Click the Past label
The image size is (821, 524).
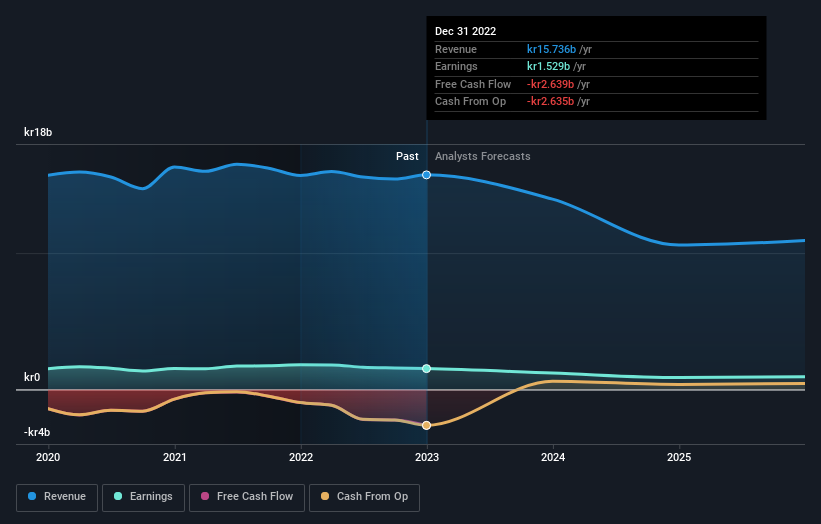click(x=407, y=156)
